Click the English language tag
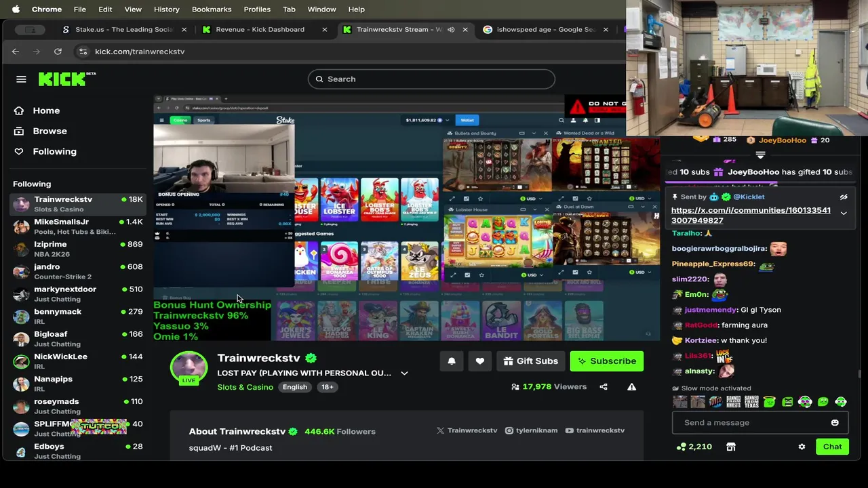The height and width of the screenshot is (488, 868). (295, 387)
